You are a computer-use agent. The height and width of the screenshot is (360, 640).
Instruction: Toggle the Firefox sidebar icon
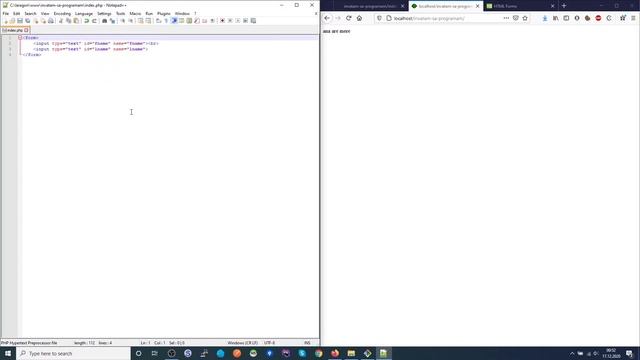566,18
